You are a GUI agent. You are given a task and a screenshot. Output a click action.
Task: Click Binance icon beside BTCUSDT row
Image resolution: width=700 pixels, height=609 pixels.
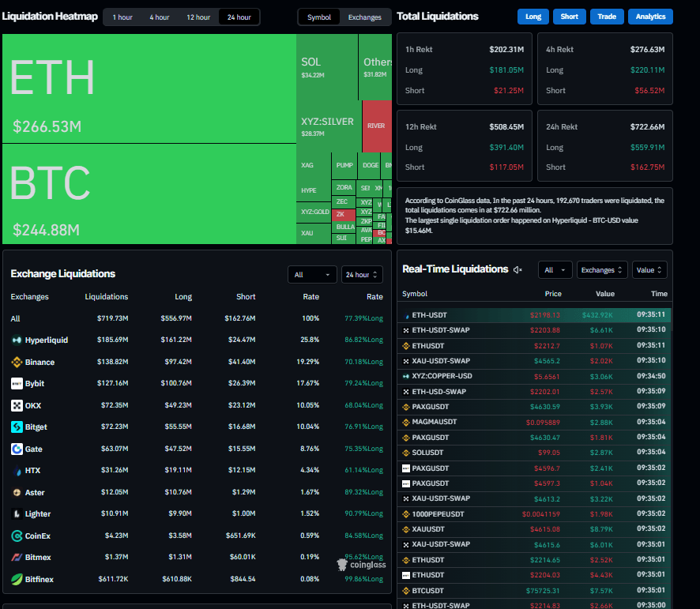click(406, 591)
